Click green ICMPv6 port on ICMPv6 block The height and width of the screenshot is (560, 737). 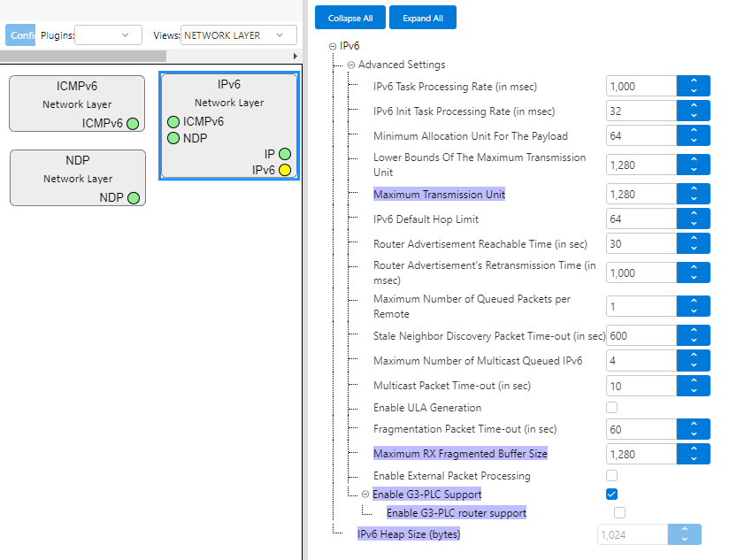click(133, 124)
